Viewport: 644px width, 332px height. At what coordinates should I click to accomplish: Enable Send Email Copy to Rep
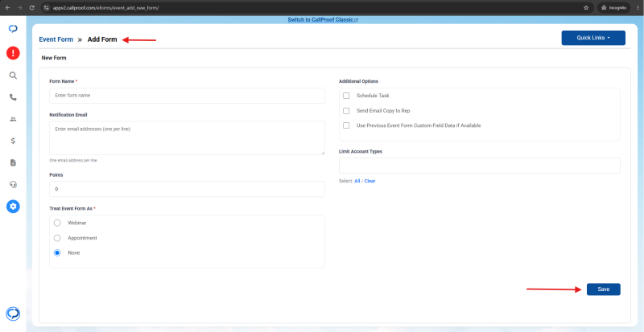click(x=346, y=111)
